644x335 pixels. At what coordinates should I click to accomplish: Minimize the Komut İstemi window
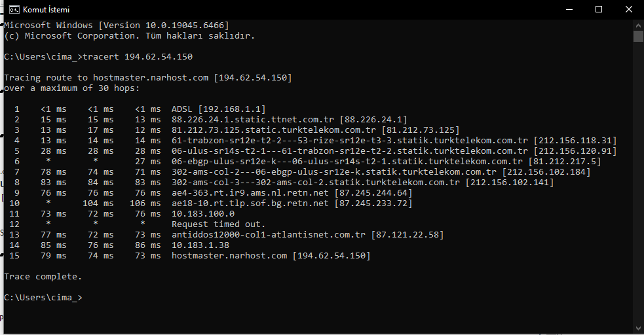(x=569, y=9)
